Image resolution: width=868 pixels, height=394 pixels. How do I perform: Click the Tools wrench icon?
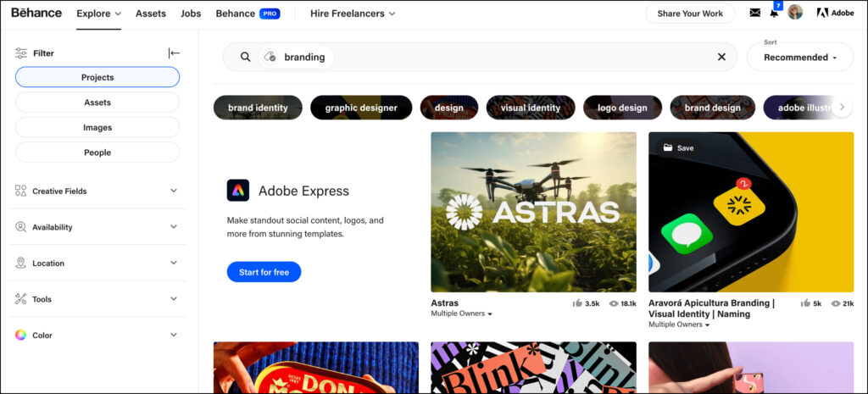click(21, 299)
